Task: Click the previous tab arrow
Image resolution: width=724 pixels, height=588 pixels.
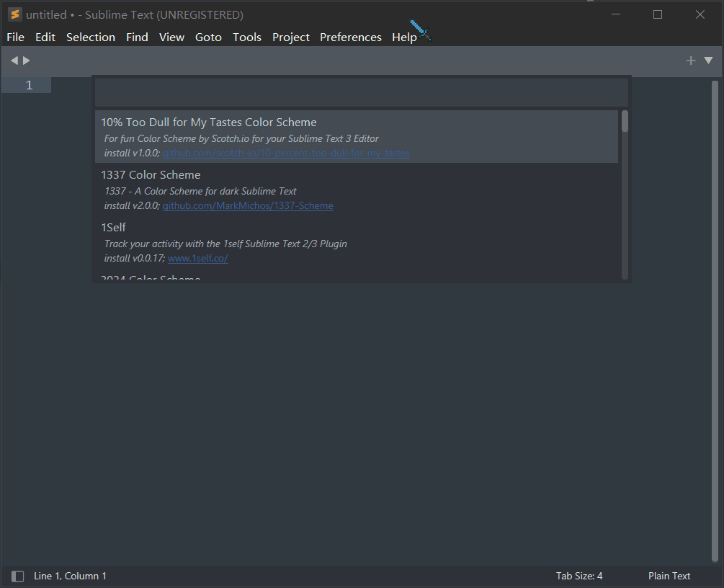Action: (x=14, y=61)
